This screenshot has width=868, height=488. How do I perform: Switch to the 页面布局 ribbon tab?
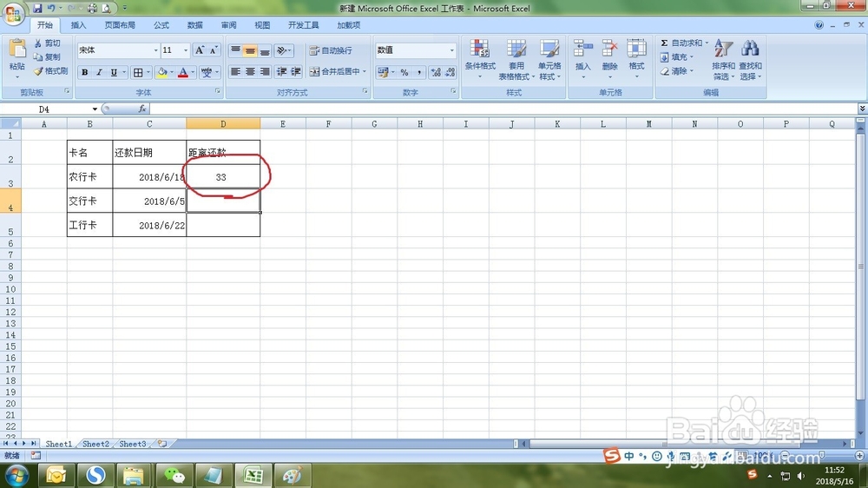(120, 25)
